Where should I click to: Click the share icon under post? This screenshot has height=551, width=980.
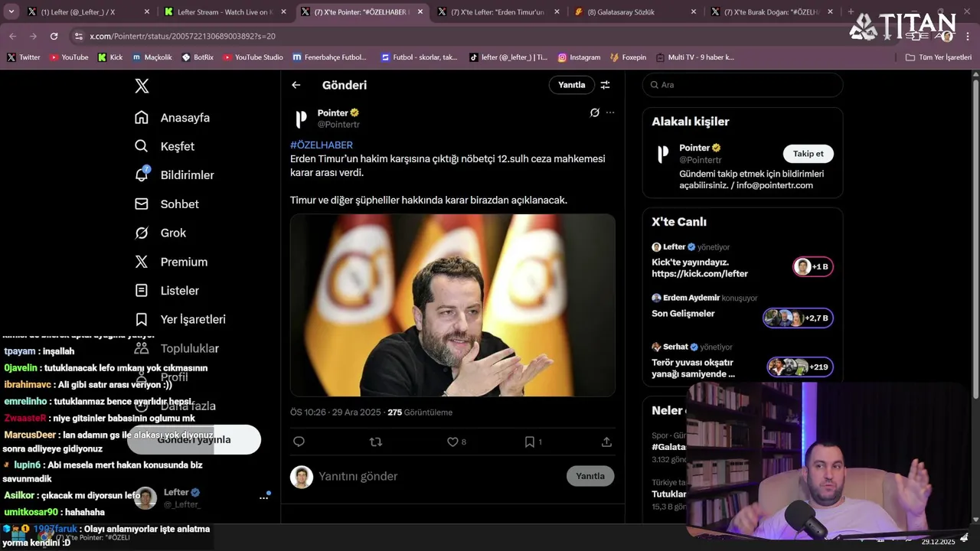tap(606, 442)
